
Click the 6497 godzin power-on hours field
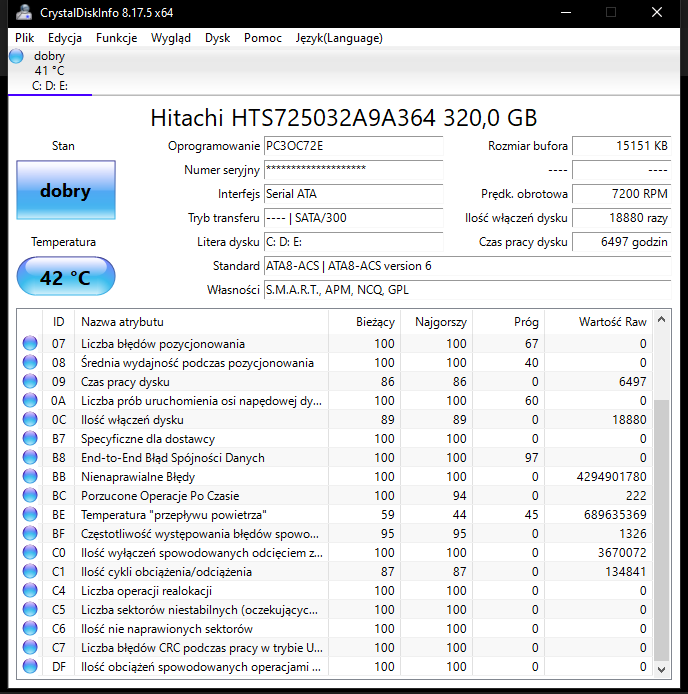(x=622, y=242)
